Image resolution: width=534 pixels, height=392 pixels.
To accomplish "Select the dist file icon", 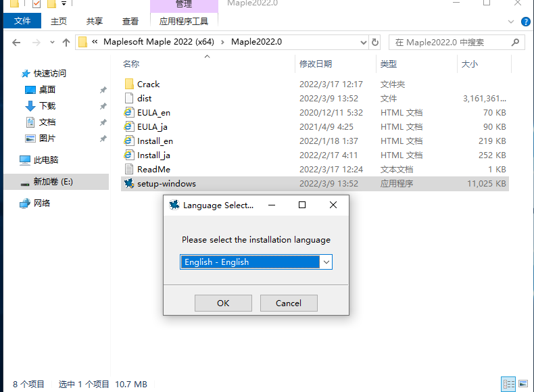I will point(129,99).
